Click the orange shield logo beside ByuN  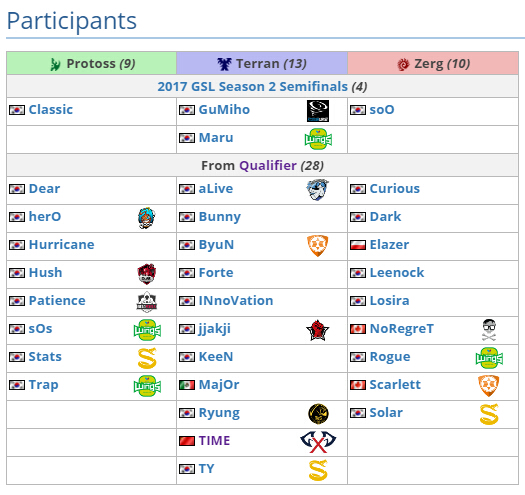pyautogui.click(x=317, y=246)
